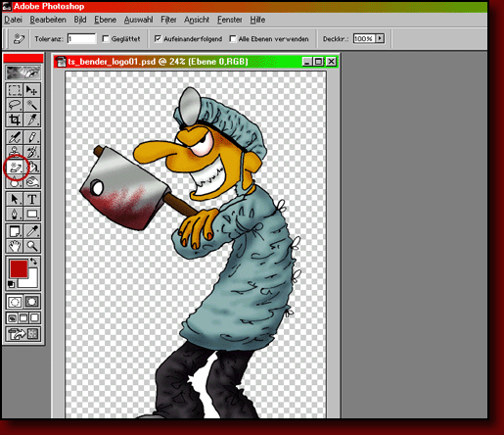Image resolution: width=504 pixels, height=435 pixels.
Task: Open the Bearbeiten menu
Action: coord(48,20)
